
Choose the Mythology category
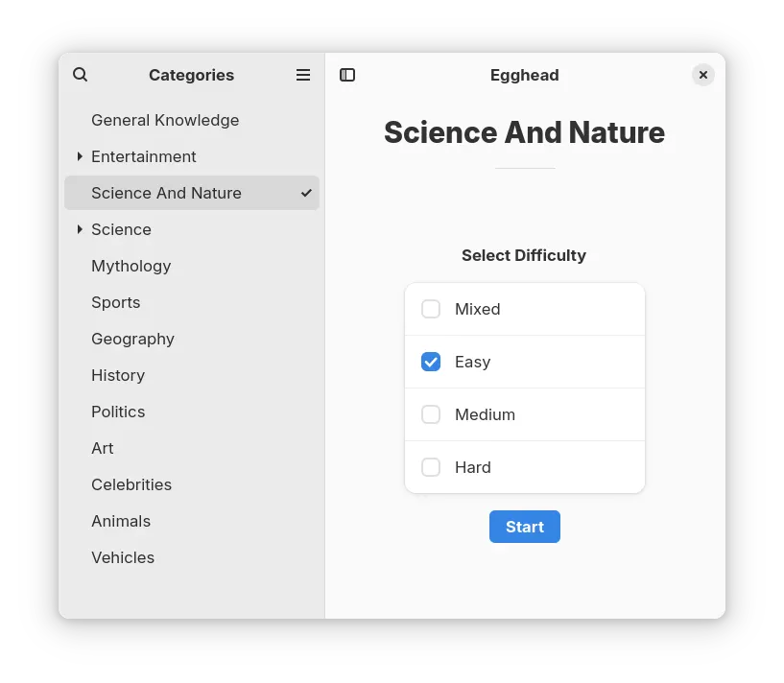pyautogui.click(x=192, y=266)
